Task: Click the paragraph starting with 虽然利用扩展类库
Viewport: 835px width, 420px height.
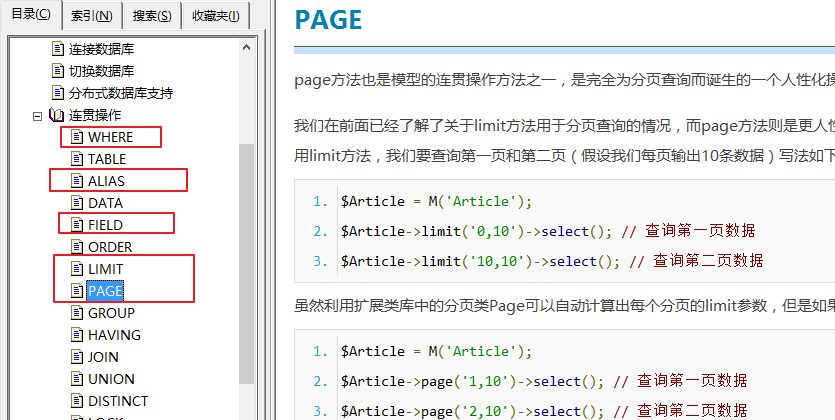Action: click(x=564, y=306)
